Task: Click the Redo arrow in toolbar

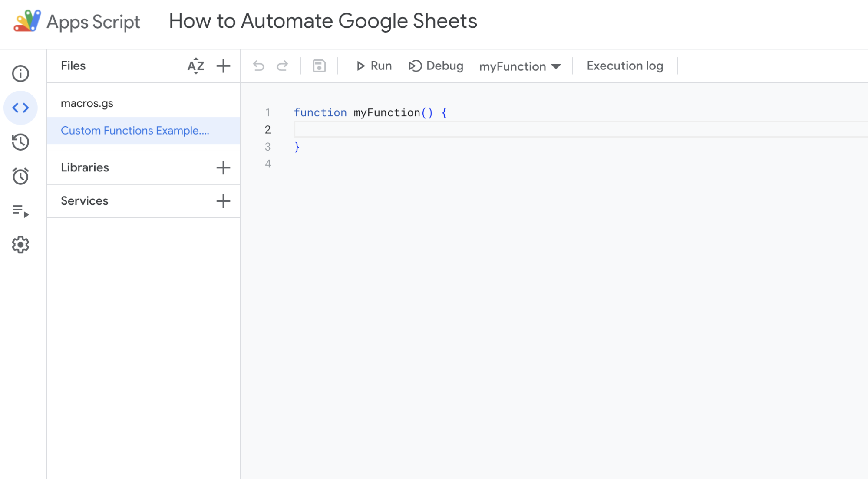Action: tap(283, 66)
